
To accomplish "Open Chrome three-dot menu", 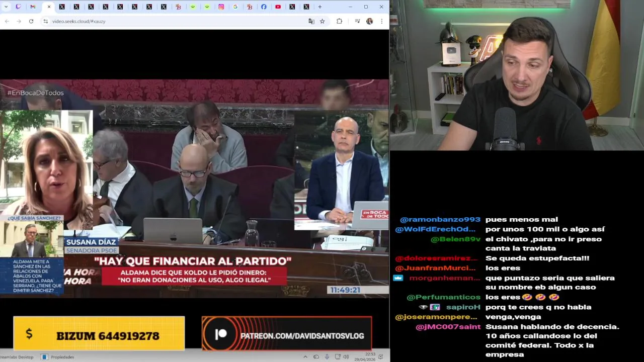I will pos(382,21).
